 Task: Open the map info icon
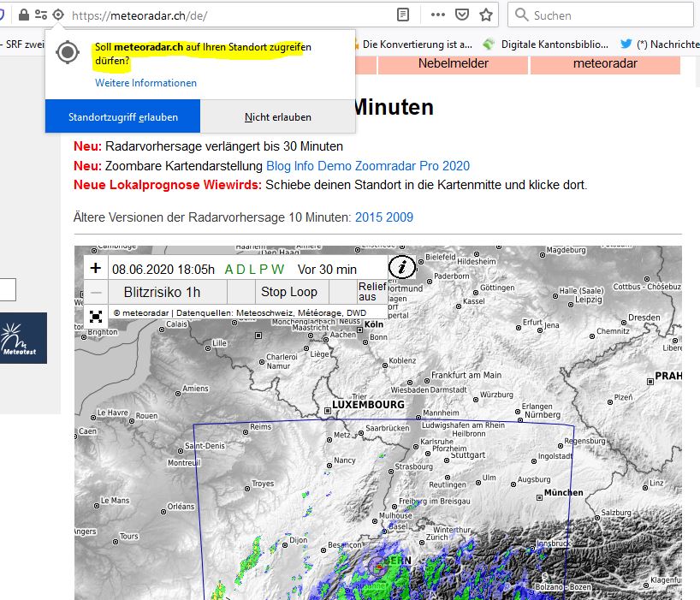[x=402, y=267]
